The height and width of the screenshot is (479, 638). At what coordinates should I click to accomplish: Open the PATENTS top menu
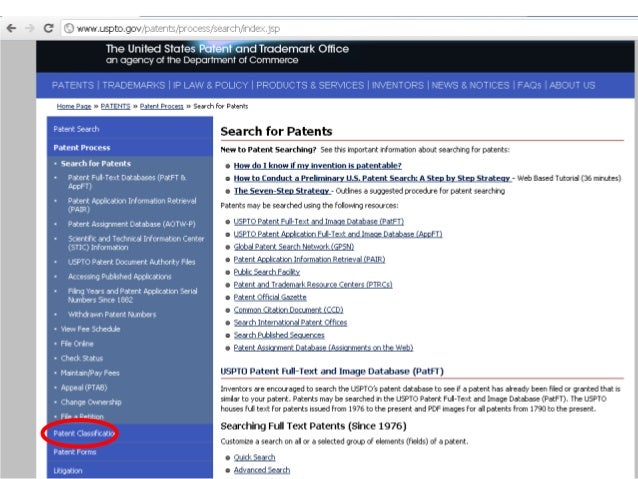(73, 85)
